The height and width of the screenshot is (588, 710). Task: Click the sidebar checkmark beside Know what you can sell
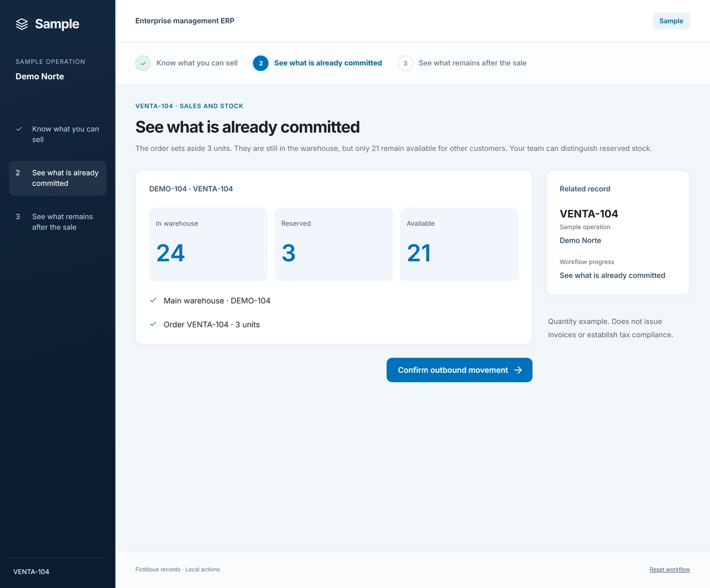19,129
